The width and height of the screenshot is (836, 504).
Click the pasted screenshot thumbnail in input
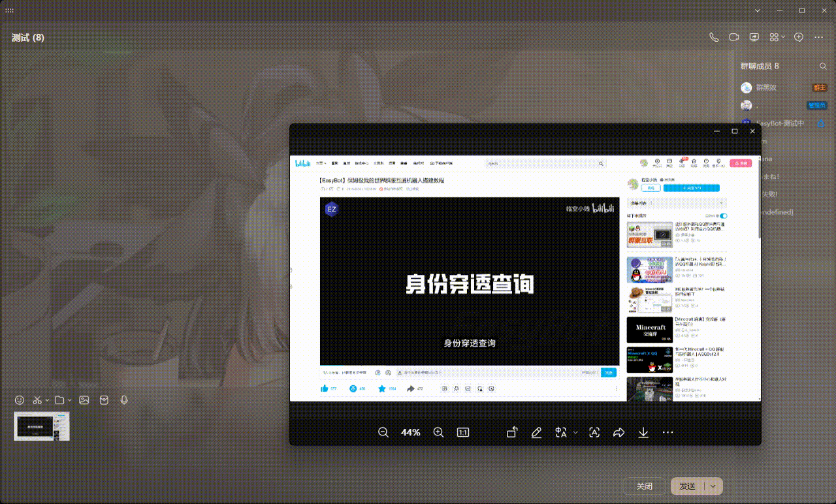click(x=42, y=426)
